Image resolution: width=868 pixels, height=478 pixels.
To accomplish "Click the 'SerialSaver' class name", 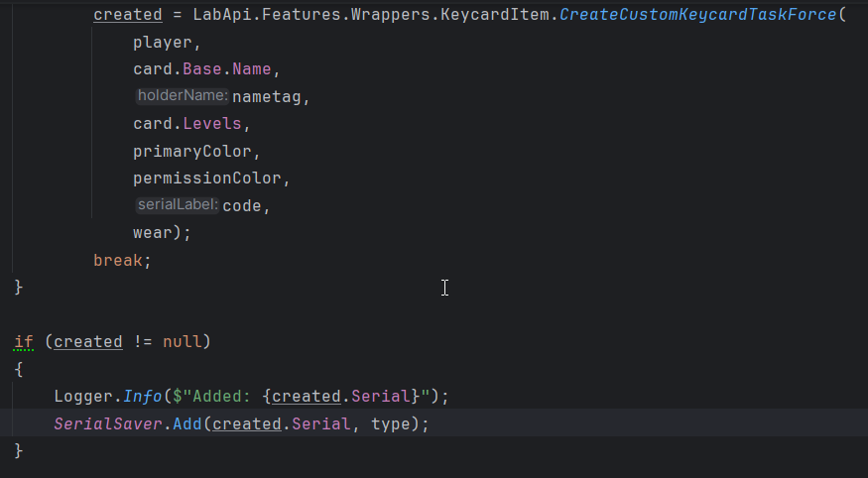I will (x=107, y=423).
